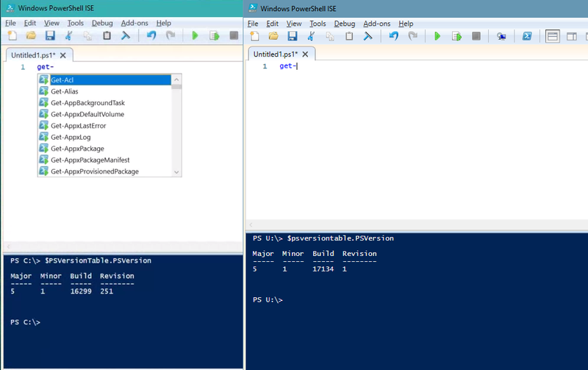This screenshot has width=588, height=370.
Task: Launch PowerShell.exe icon in right window toolbar
Action: click(527, 35)
